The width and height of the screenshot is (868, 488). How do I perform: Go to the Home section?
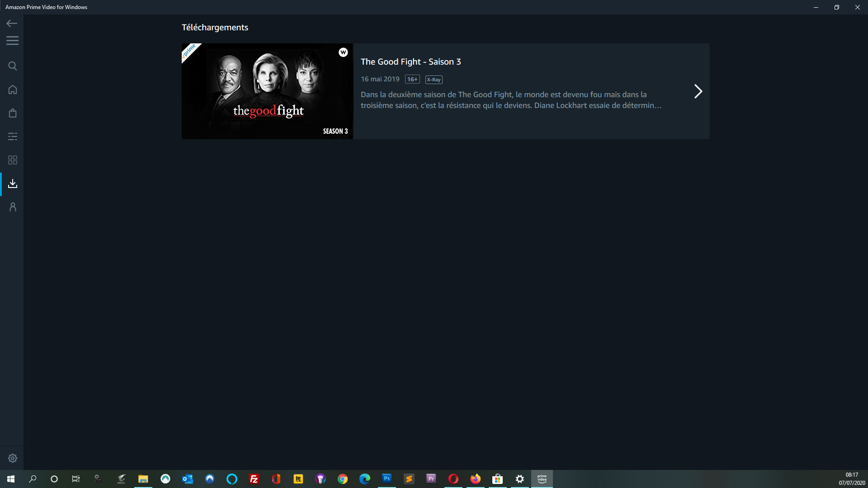(x=13, y=89)
